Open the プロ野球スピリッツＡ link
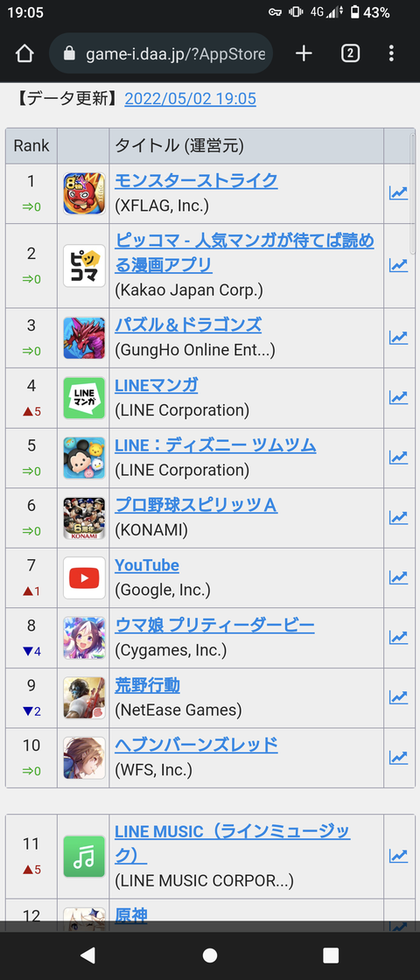Viewport: 420px width, 980px height. coord(196,505)
